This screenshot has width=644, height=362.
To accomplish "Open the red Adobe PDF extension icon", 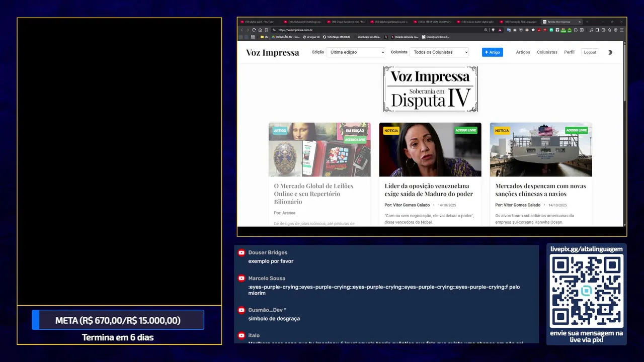I will coord(539,30).
